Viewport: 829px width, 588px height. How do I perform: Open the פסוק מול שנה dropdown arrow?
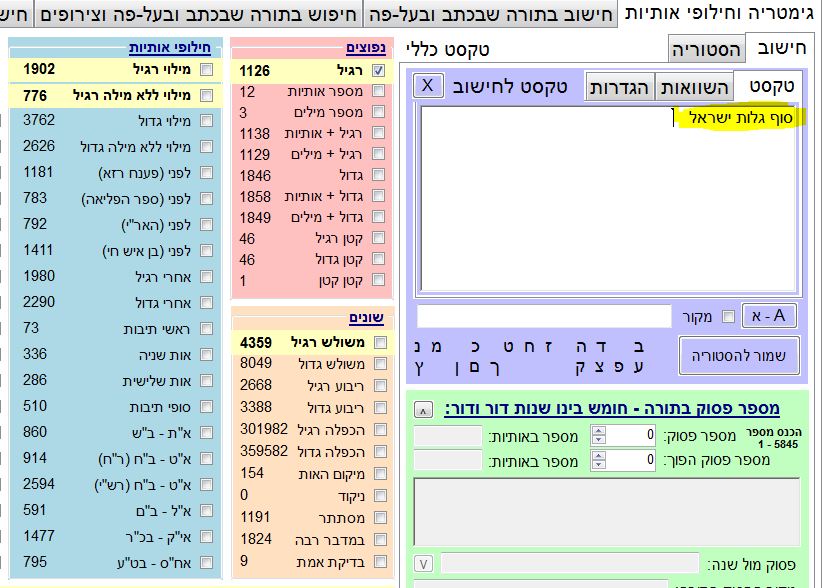tap(423, 564)
